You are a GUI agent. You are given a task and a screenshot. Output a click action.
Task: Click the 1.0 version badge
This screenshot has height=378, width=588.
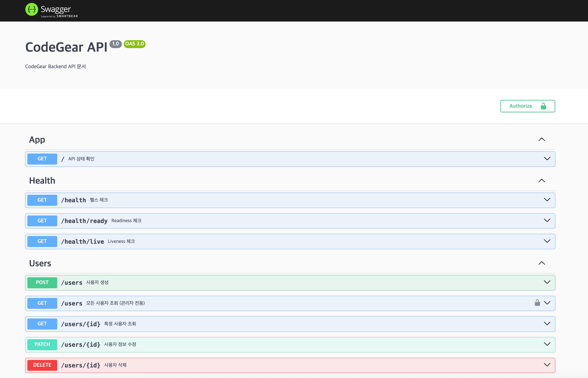coord(115,44)
